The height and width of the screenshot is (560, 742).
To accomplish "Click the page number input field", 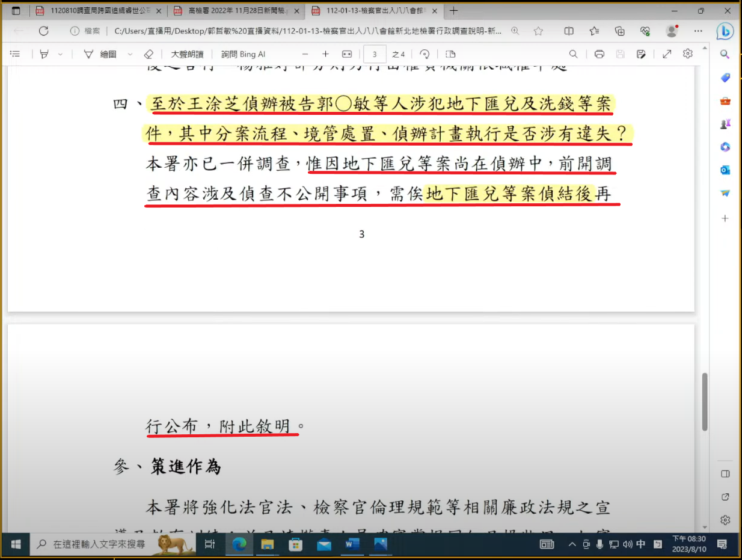I will [x=375, y=54].
